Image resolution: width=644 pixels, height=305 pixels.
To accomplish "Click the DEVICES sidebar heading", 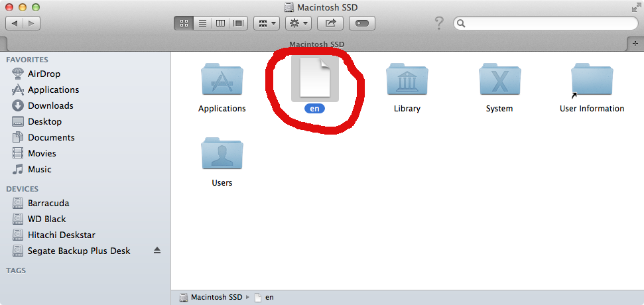I will (22, 189).
